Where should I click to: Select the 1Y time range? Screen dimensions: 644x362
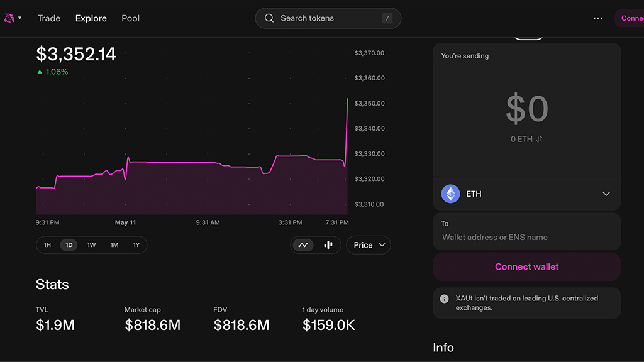tap(136, 245)
